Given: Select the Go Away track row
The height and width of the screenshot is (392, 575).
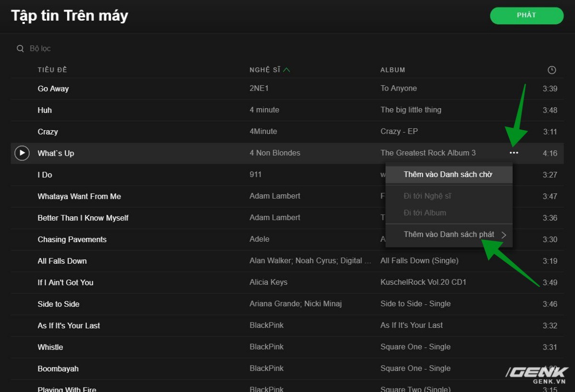Looking at the screenshot, I should (x=287, y=89).
